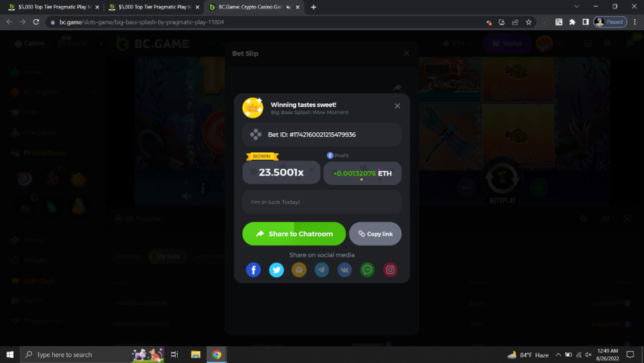Share the win on Facebook
This screenshot has width=644, height=363.
click(254, 270)
